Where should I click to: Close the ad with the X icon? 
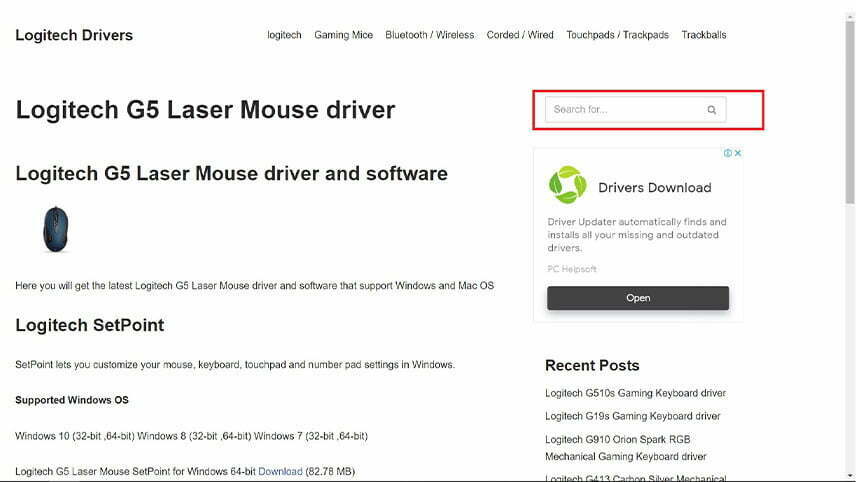738,153
